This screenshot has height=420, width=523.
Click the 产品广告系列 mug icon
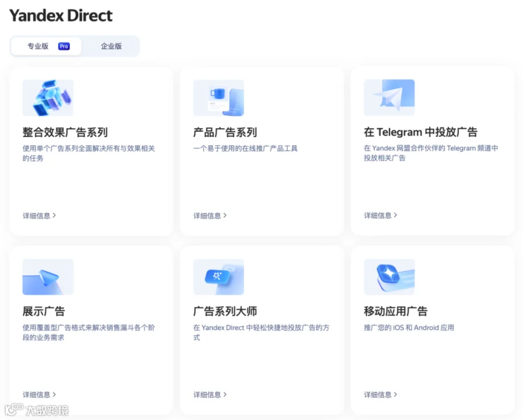click(218, 98)
